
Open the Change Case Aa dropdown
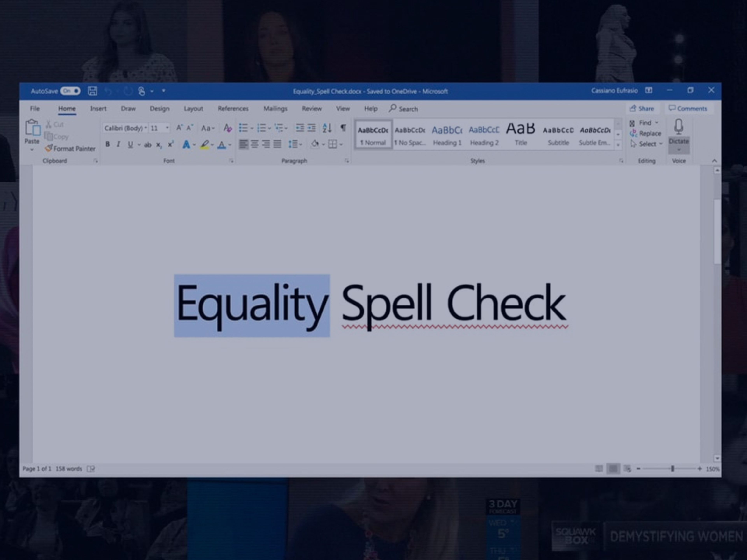[208, 128]
